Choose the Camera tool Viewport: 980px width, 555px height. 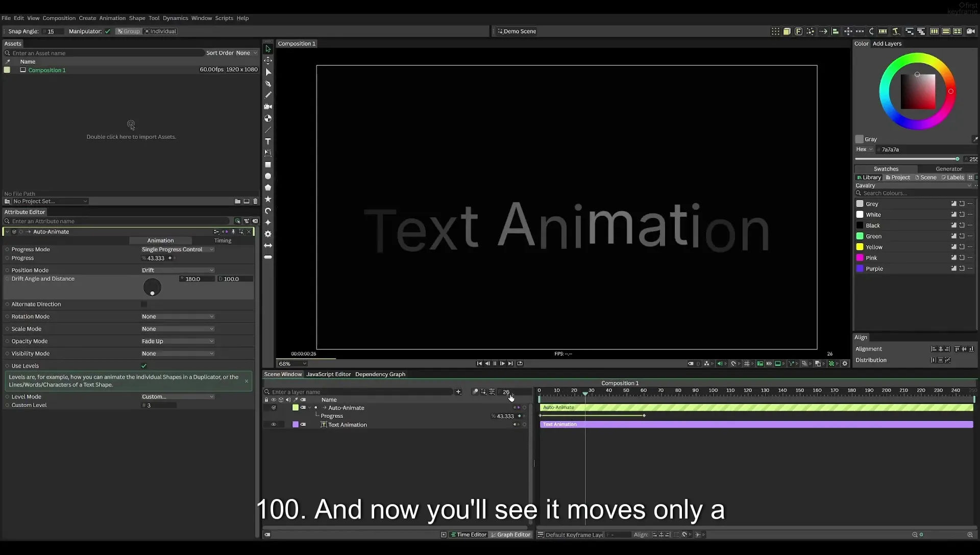268,107
